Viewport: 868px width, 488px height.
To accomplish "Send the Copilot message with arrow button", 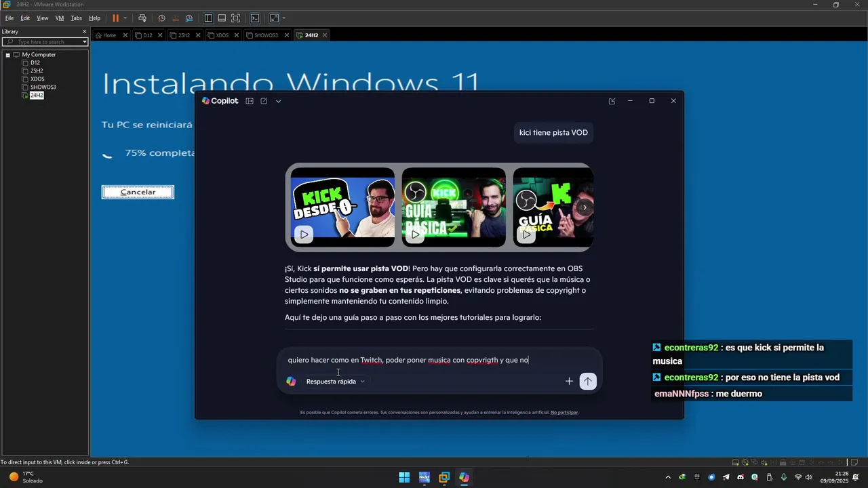I will (x=588, y=382).
